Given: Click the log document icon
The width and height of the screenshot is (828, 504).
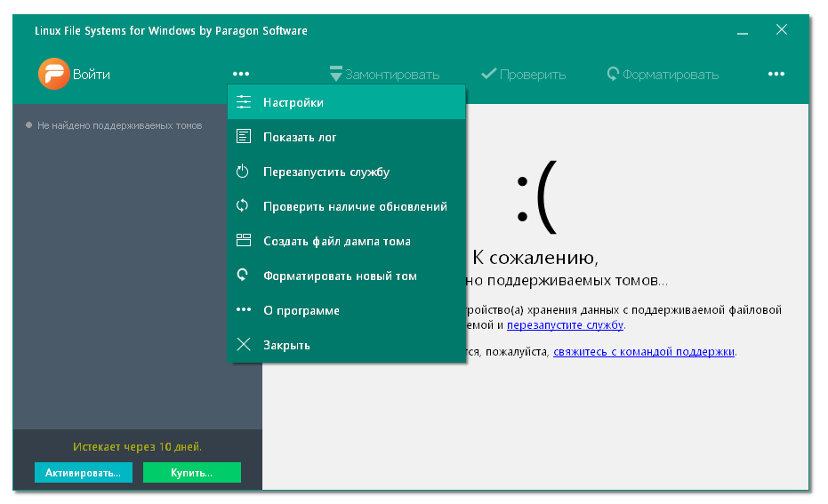Looking at the screenshot, I should click(244, 137).
